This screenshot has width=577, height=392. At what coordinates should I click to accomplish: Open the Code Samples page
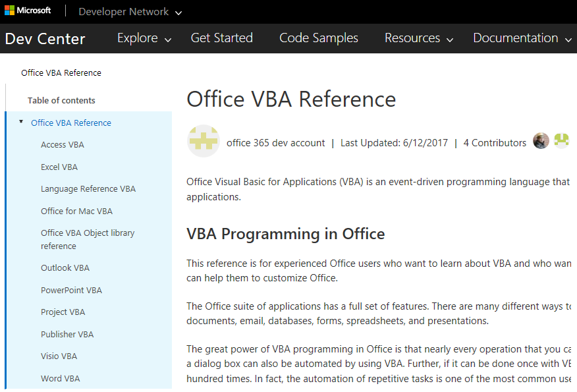319,38
